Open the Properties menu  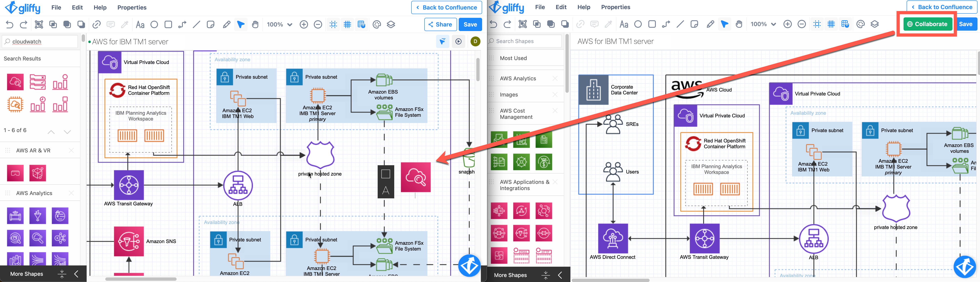132,7
